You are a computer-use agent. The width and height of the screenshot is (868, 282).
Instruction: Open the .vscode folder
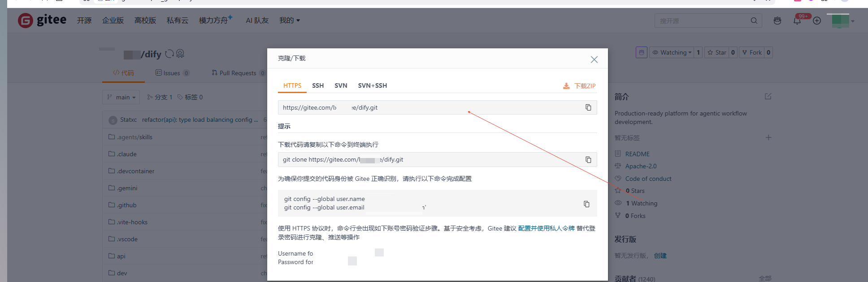(x=123, y=239)
